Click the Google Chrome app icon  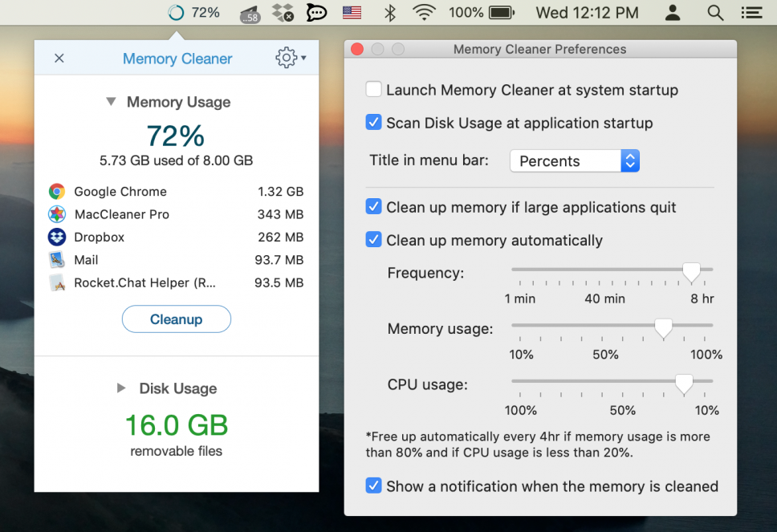click(x=57, y=192)
